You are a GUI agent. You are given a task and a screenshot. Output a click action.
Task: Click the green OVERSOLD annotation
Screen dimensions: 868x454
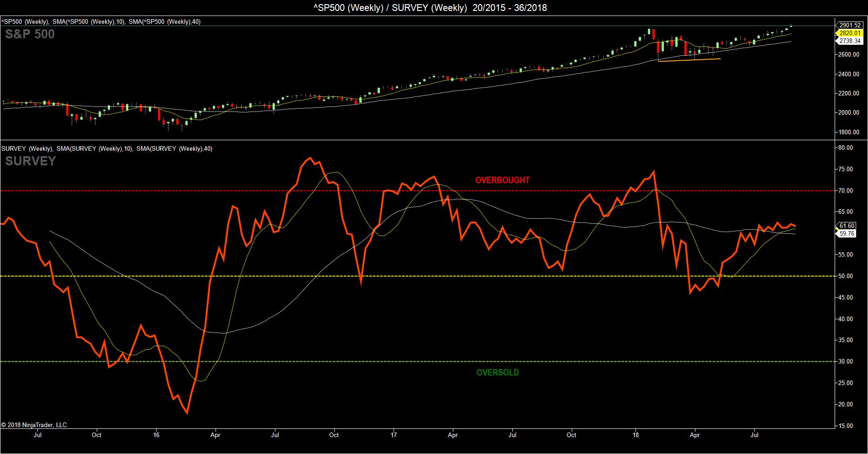(x=498, y=373)
